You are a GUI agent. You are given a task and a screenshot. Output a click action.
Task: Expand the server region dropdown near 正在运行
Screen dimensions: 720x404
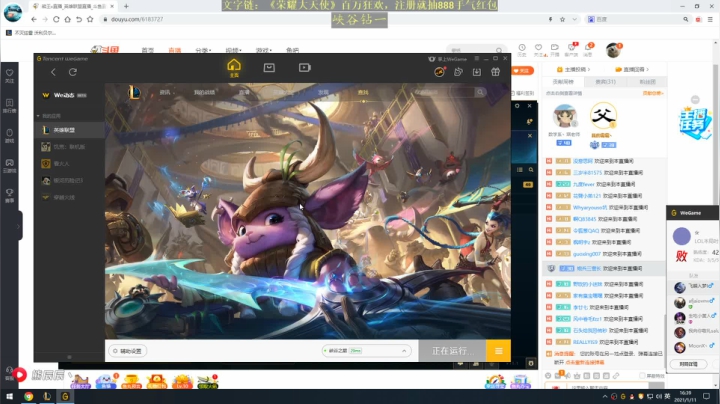click(x=404, y=351)
